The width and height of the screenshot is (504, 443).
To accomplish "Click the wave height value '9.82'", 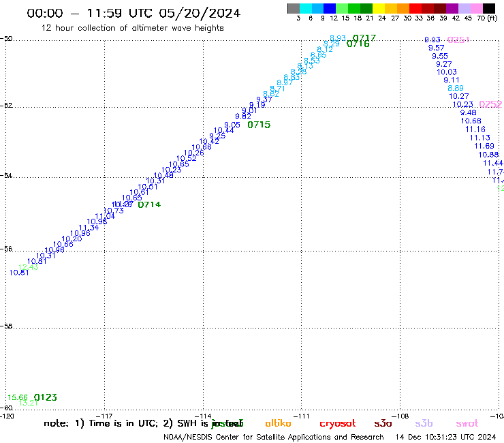I will tap(243, 116).
